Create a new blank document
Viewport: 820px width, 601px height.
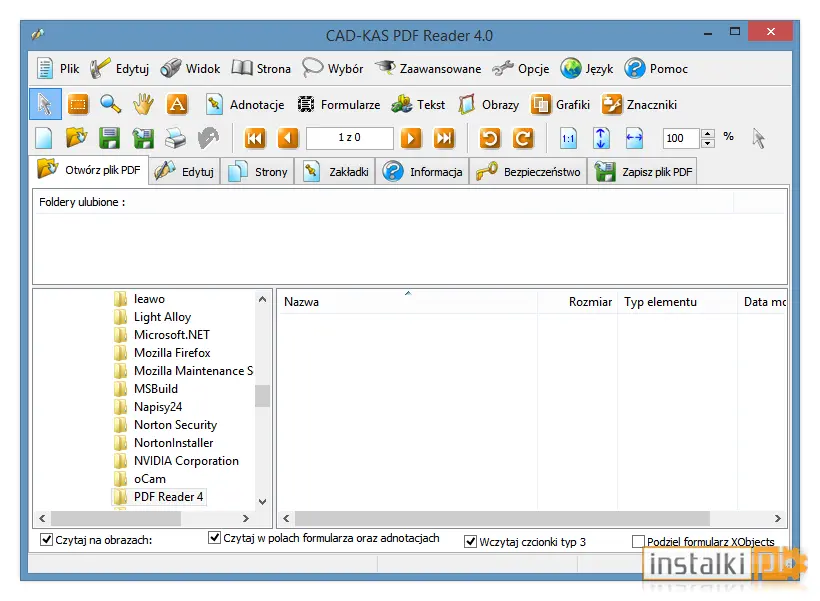pyautogui.click(x=44, y=138)
